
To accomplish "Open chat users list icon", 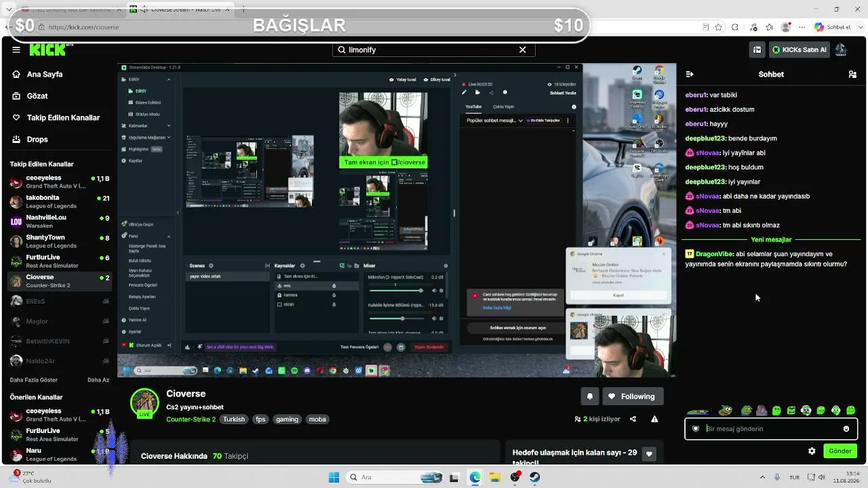I will coord(852,75).
